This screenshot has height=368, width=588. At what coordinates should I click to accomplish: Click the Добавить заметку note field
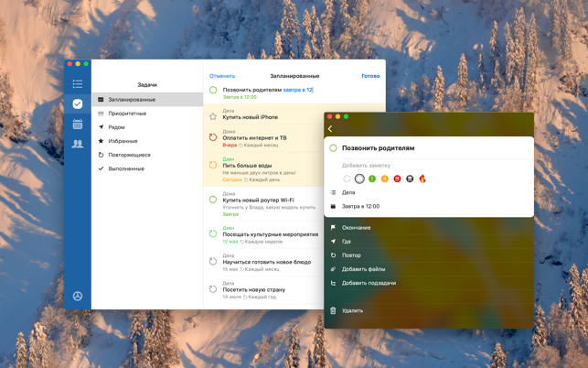click(x=366, y=166)
